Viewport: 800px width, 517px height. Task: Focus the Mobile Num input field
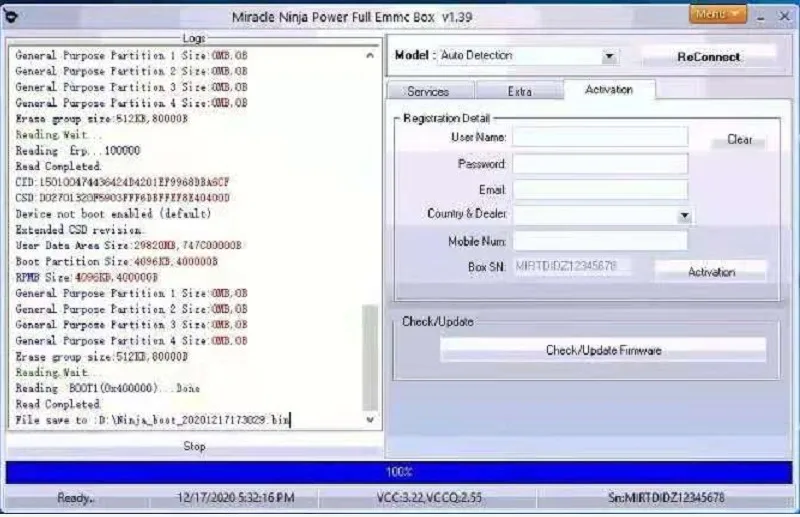(x=600, y=241)
